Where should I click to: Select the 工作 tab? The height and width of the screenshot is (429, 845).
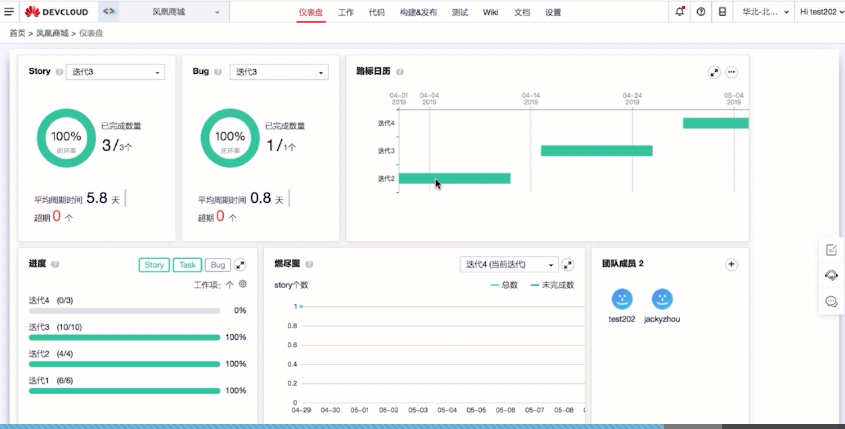coord(346,12)
